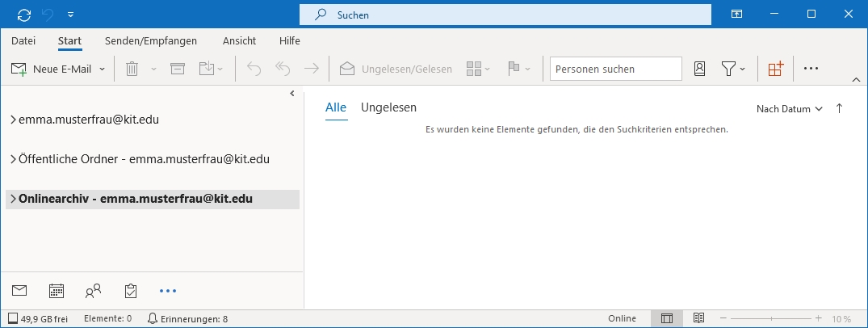Switch to reading view in status bar
The width and height of the screenshot is (868, 328).
[698, 319]
